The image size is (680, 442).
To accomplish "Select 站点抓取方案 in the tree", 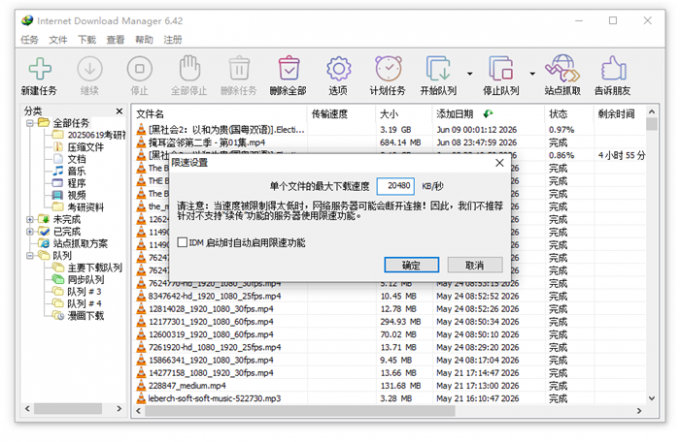I will [80, 243].
